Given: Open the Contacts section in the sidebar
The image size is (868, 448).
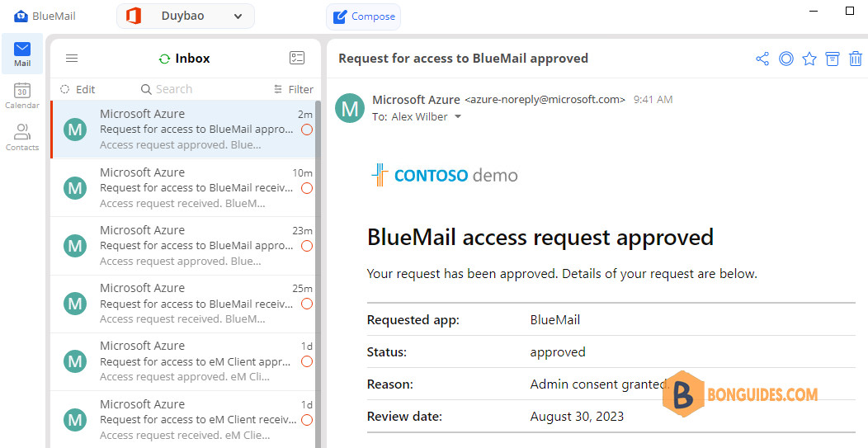Looking at the screenshot, I should pyautogui.click(x=22, y=137).
